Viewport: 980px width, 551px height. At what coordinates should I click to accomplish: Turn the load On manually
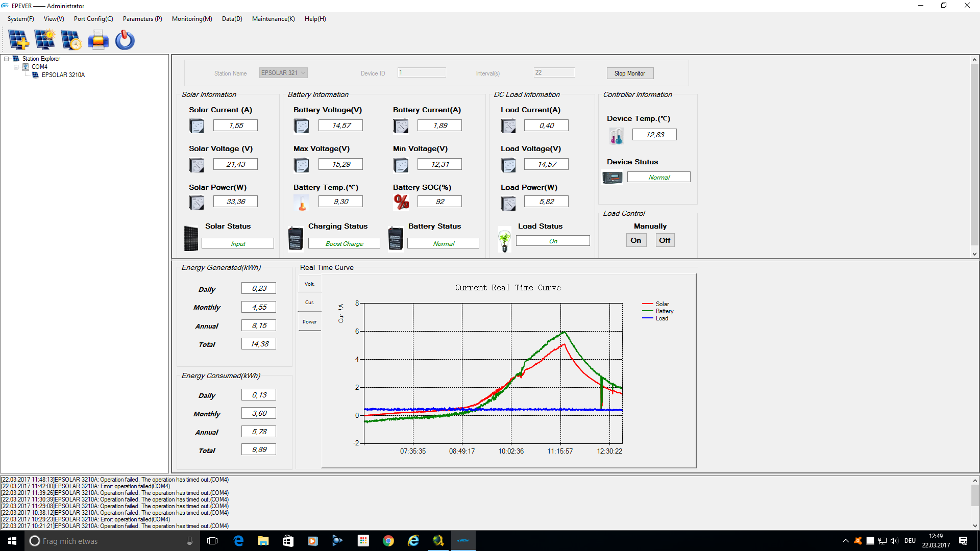[x=636, y=240]
